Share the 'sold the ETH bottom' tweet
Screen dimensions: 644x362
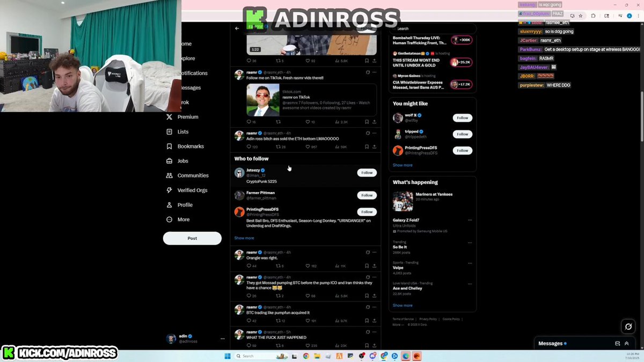374,146
